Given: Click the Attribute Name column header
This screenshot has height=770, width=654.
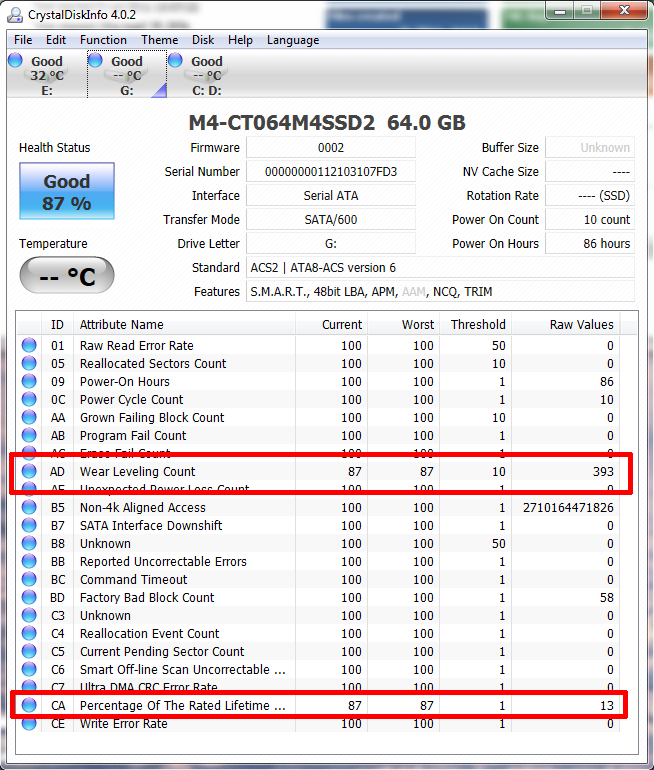Looking at the screenshot, I should [184, 325].
